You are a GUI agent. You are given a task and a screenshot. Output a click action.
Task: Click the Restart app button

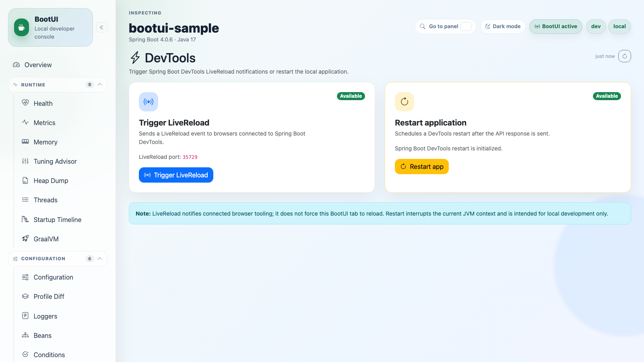pyautogui.click(x=422, y=167)
